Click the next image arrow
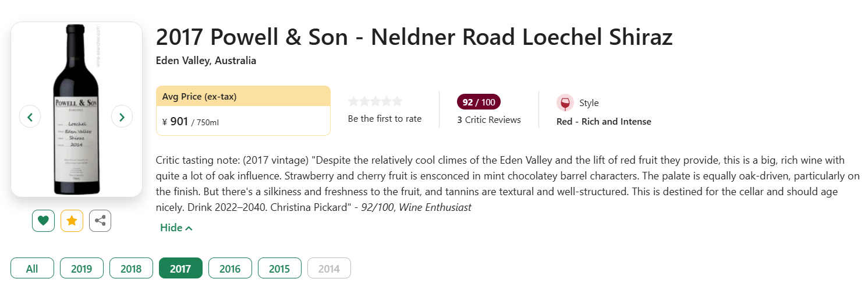 pos(122,117)
